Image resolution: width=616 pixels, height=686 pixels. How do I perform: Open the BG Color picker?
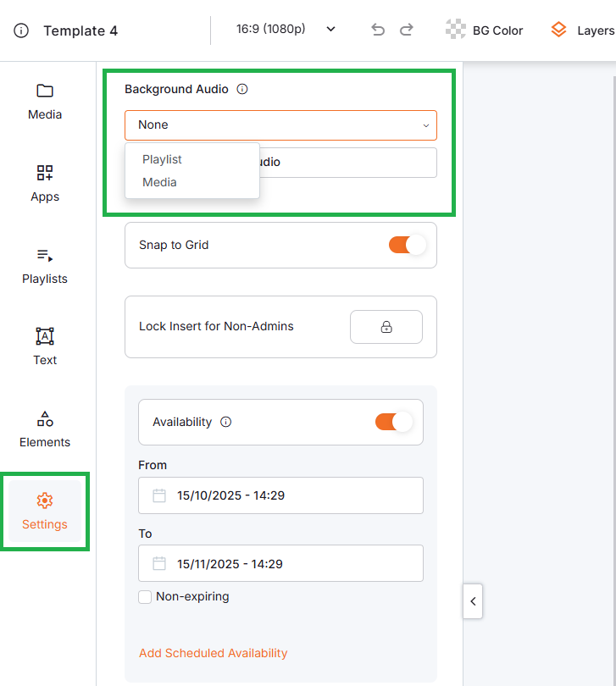pos(485,30)
